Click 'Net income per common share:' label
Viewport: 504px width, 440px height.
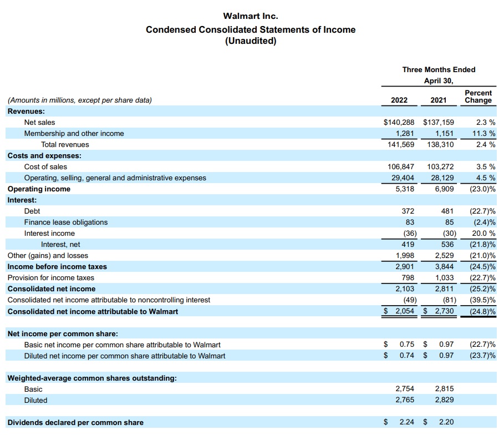63,334
